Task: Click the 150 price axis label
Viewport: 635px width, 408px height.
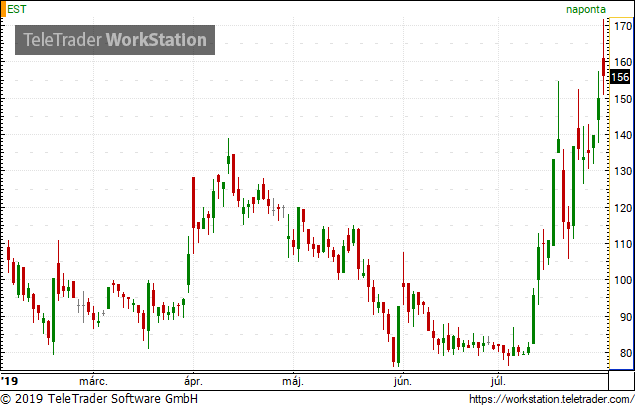Action: [623, 99]
